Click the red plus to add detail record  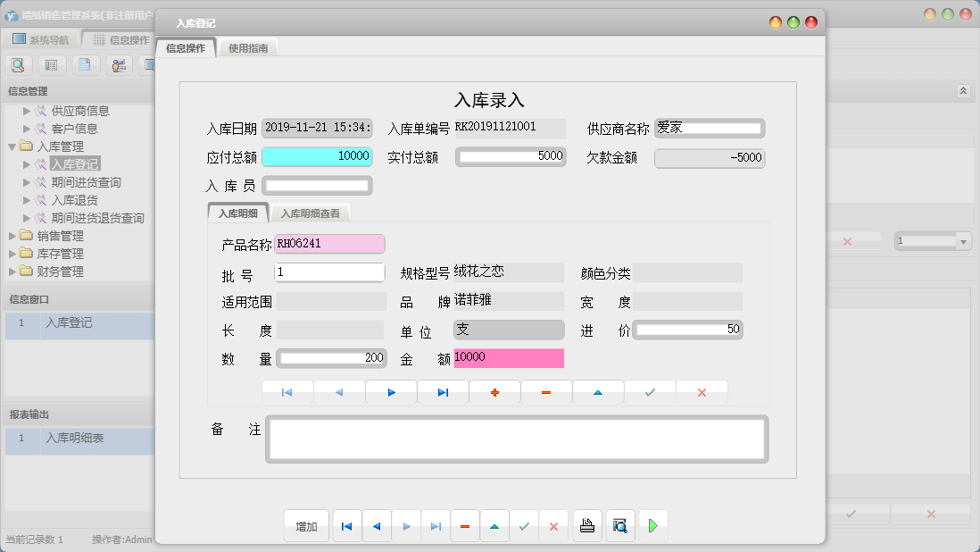tap(494, 391)
